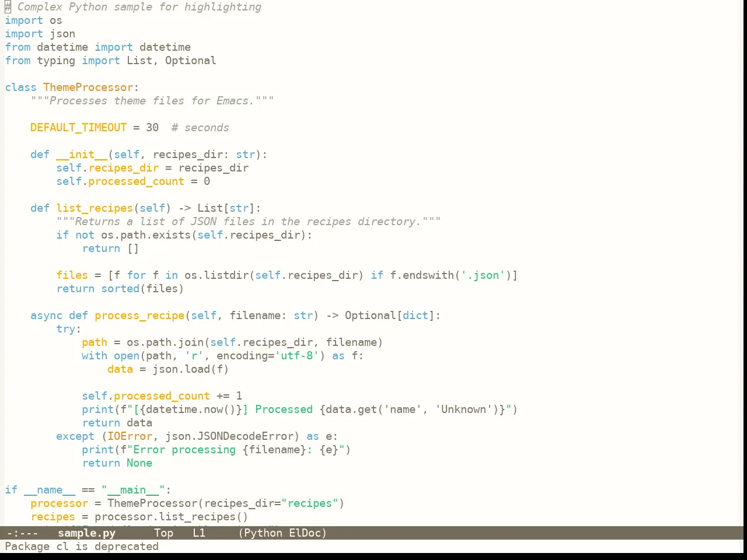The height and width of the screenshot is (560, 747).
Task: Click the class name "ThemeProcessor" in the class definition
Action: (x=88, y=87)
